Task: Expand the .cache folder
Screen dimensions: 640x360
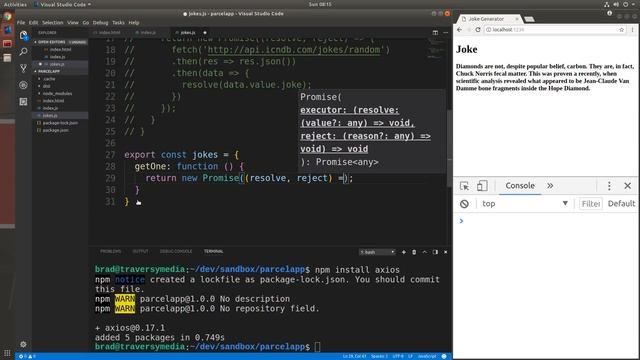Action: (60, 79)
